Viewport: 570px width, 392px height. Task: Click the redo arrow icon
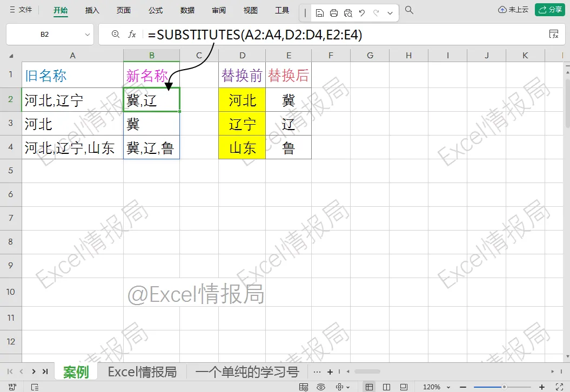pyautogui.click(x=376, y=13)
